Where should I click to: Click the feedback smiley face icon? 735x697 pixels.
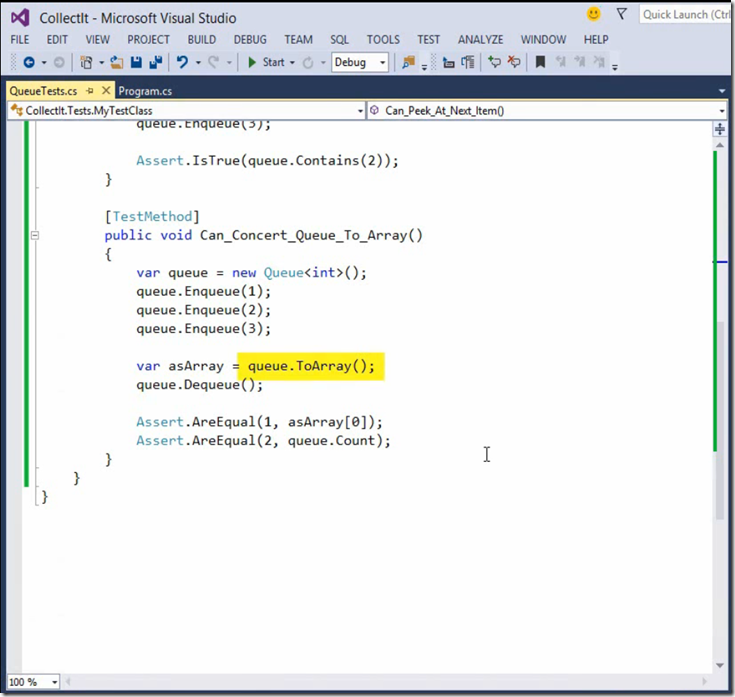(x=593, y=14)
